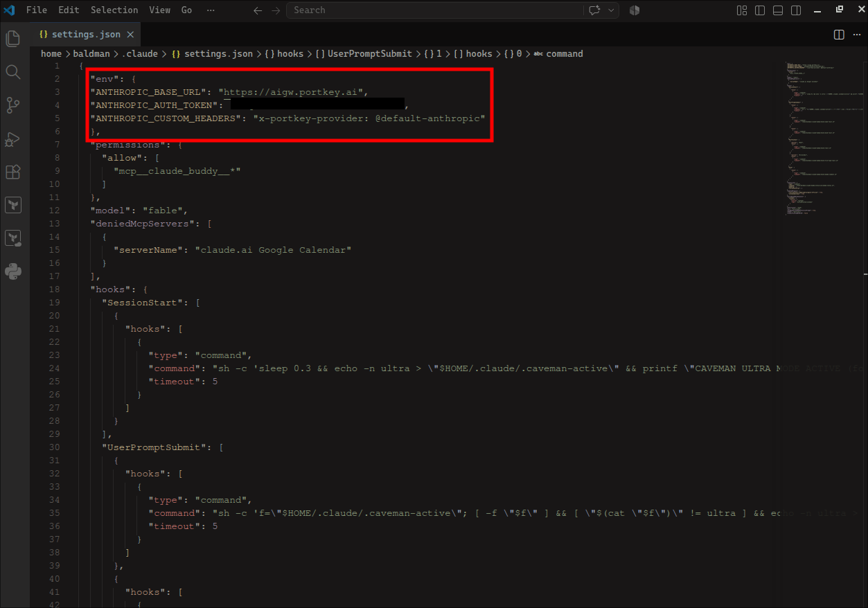Open the View menu
Image resolution: width=868 pixels, height=608 pixels.
[x=160, y=10]
